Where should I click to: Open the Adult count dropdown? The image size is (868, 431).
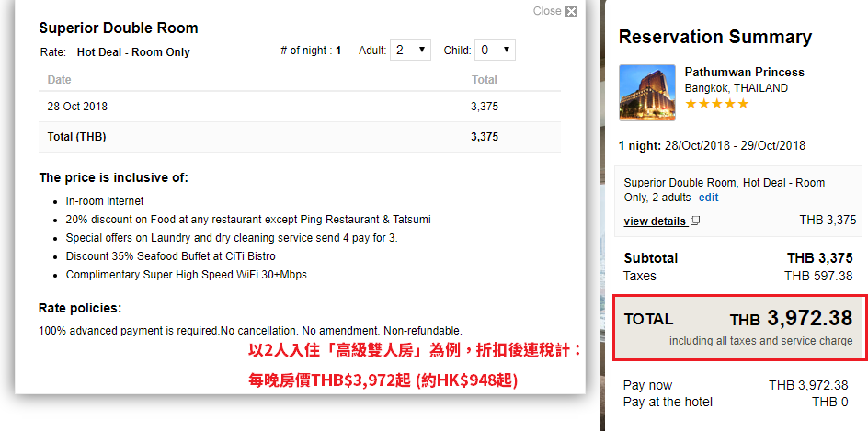coord(410,50)
